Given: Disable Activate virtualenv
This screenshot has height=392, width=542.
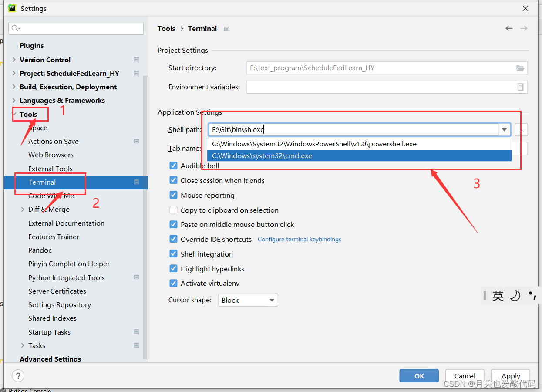Looking at the screenshot, I should click(x=173, y=283).
